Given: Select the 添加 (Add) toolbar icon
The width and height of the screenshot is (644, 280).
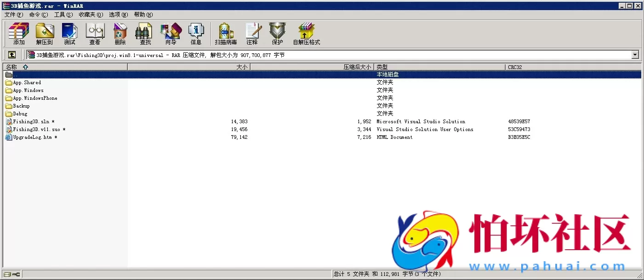Looking at the screenshot, I should tap(18, 34).
